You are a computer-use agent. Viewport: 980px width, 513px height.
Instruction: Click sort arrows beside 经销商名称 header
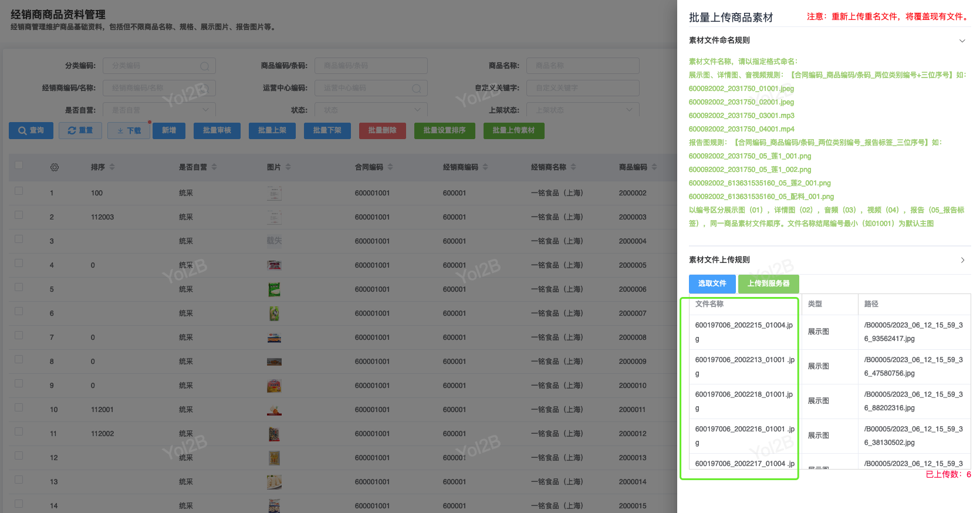click(573, 167)
